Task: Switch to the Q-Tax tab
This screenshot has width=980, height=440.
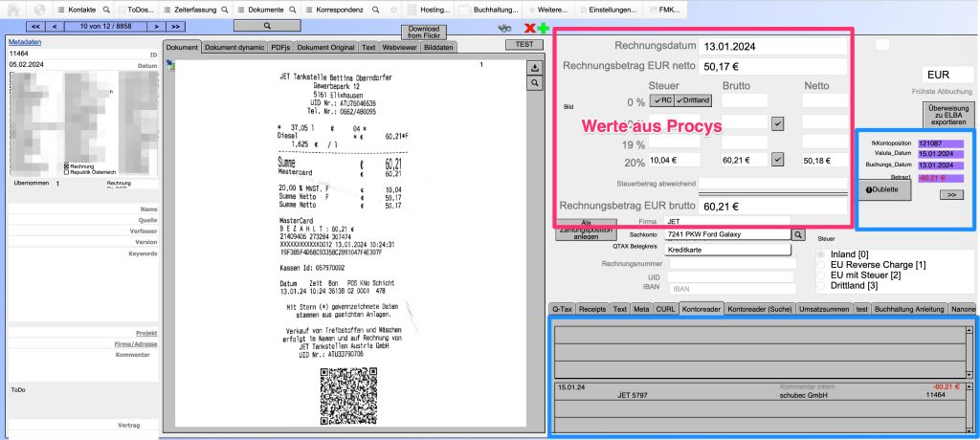Action: pos(562,309)
